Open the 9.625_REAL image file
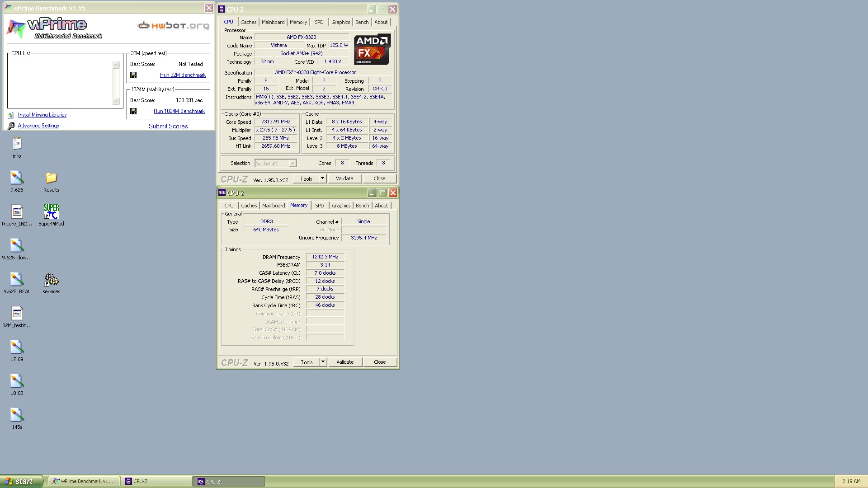868x488 pixels. pos(17,279)
